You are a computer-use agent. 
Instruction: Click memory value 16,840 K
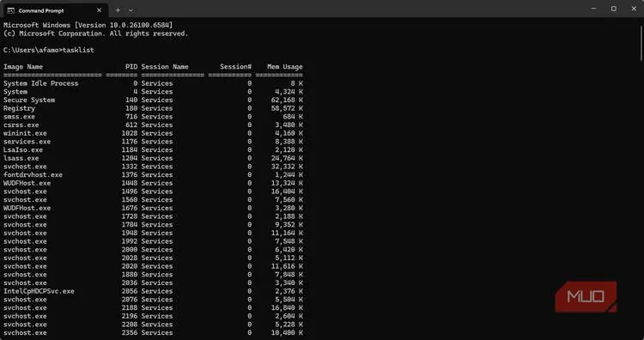pos(287,307)
